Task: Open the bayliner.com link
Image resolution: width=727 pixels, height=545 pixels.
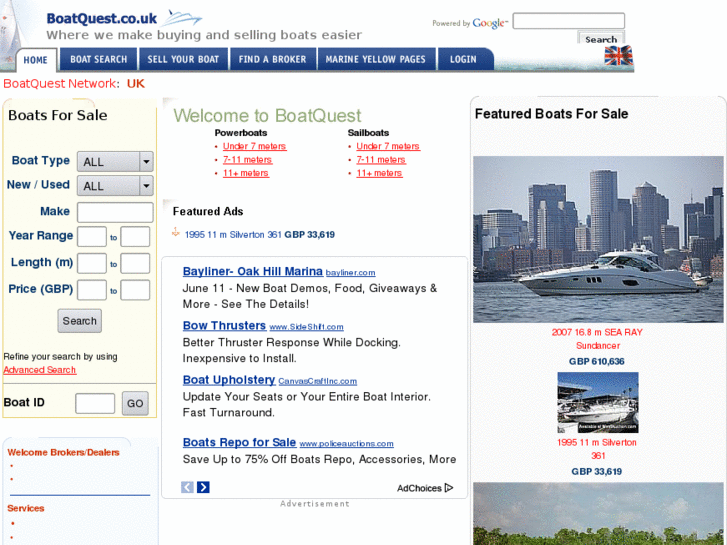Action: coord(351,273)
